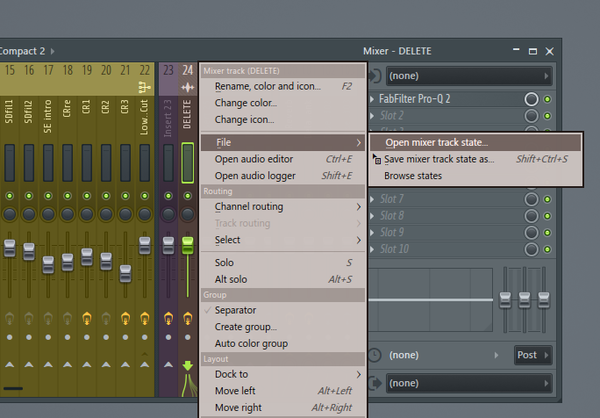The width and height of the screenshot is (600, 418).
Task: Select Create group option
Action: [283, 327]
